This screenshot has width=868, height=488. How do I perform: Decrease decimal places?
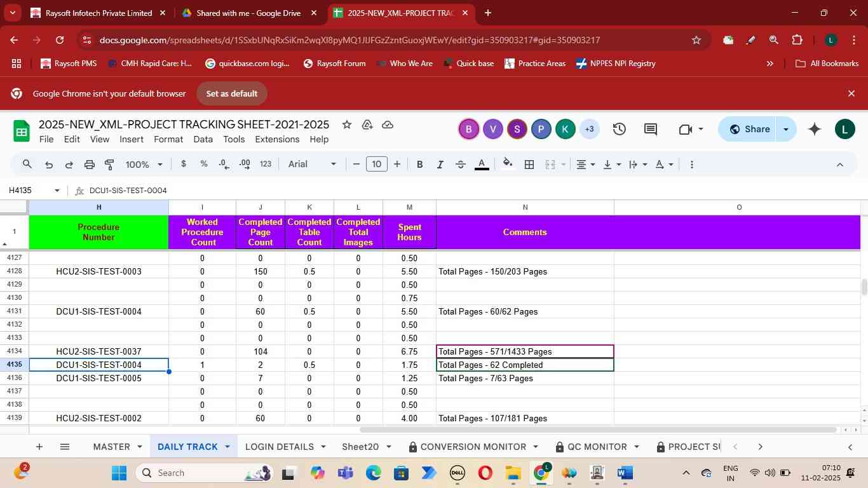click(224, 164)
